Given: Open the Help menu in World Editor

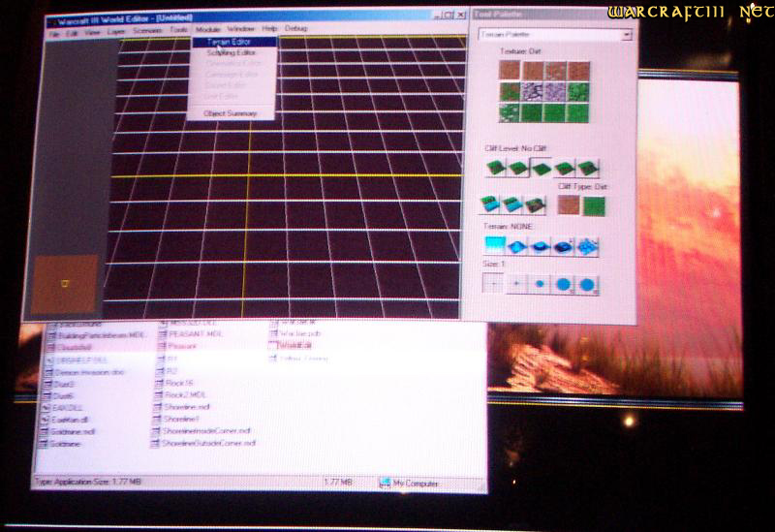Looking at the screenshot, I should coord(269,29).
